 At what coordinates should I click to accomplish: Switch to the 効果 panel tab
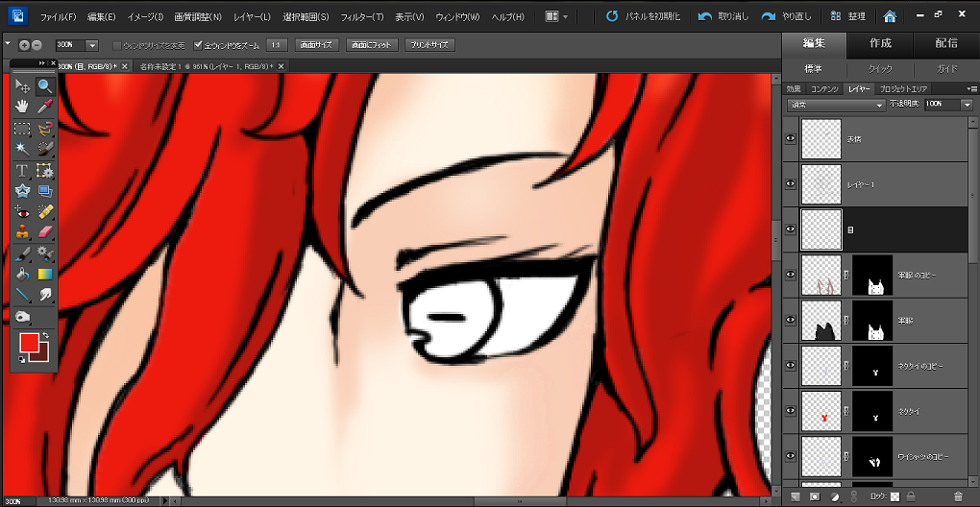(793, 88)
